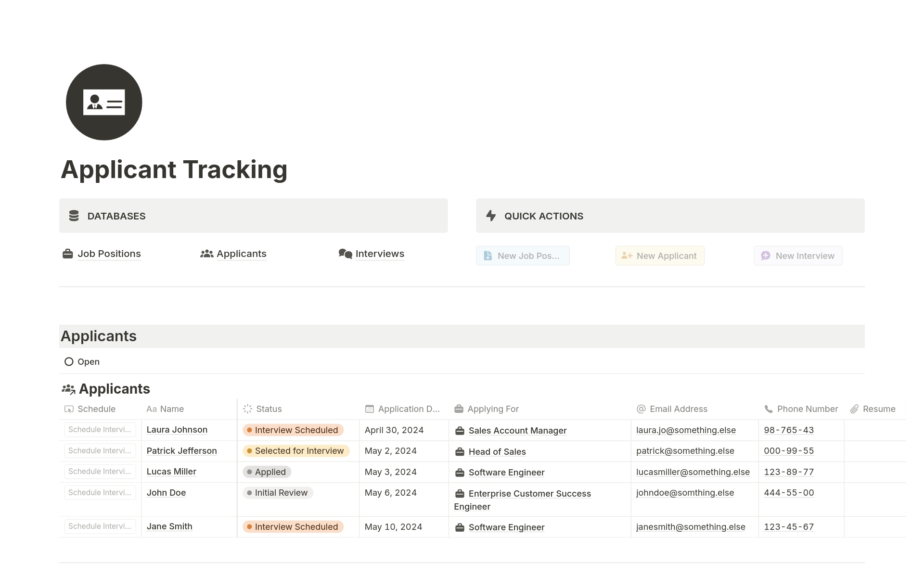Click the New Job Position quick action icon
The width and height of the screenshot is (924, 577).
488,255
